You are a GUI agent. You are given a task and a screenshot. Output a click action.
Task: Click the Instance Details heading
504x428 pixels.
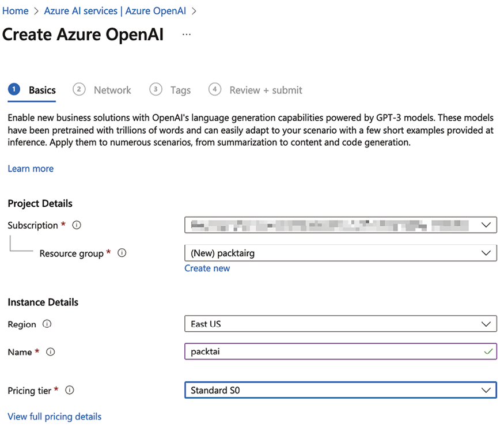pos(43,302)
